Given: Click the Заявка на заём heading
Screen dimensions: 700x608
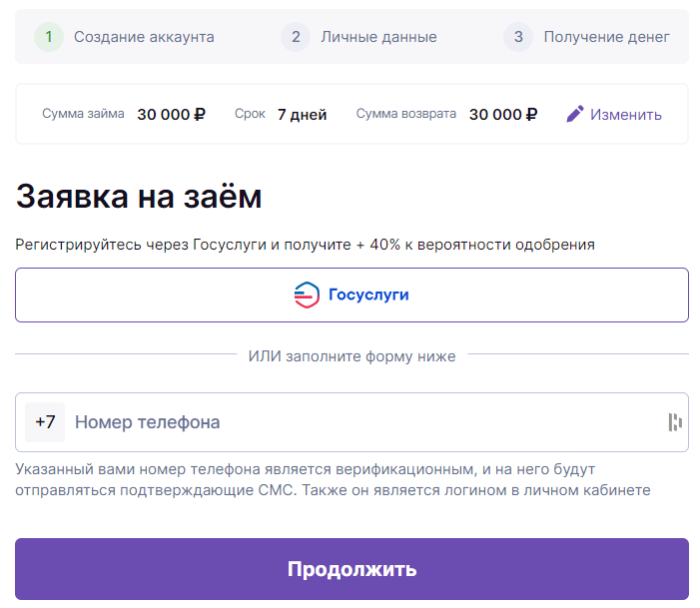Looking at the screenshot, I should 139,197.
